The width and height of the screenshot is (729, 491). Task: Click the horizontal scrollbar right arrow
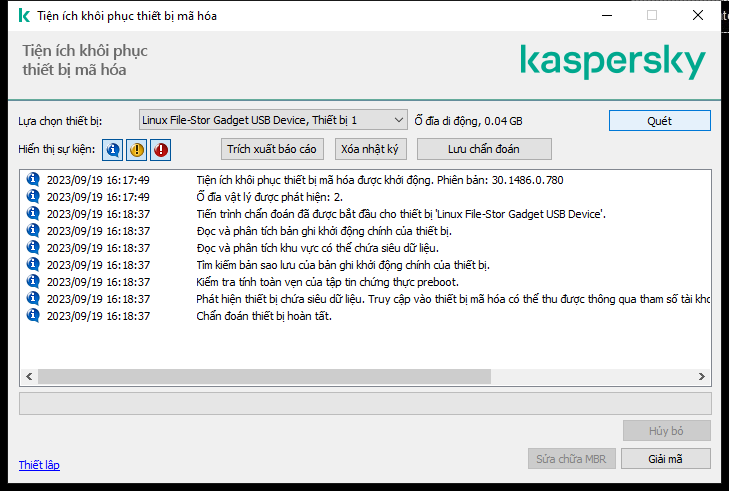point(704,376)
